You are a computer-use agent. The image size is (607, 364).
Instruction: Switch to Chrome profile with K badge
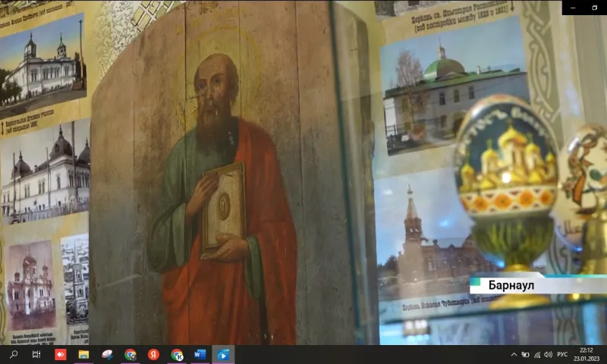coord(177,354)
